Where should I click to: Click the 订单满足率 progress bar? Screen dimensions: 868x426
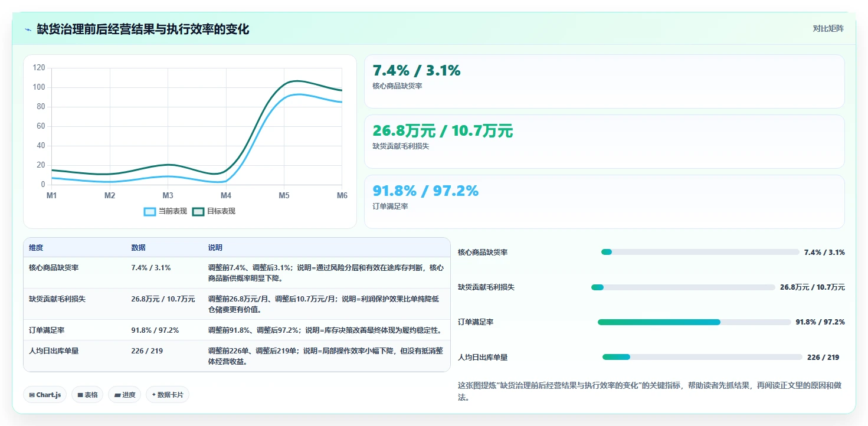point(695,322)
